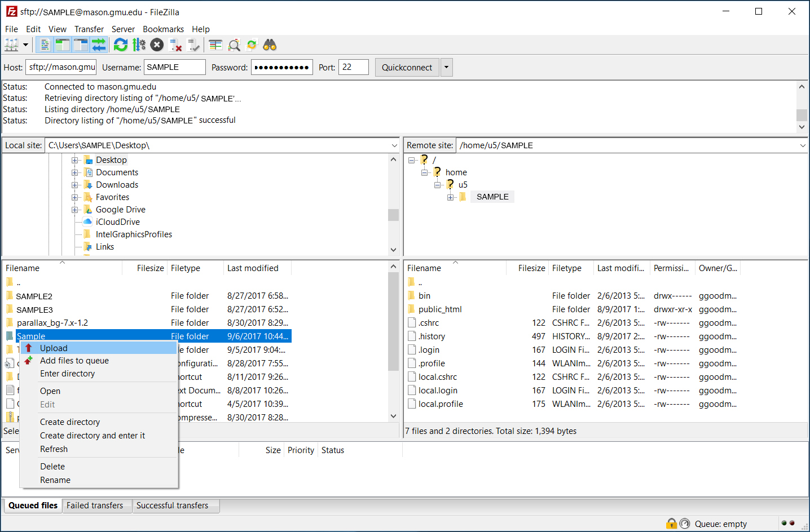Click the Quickconnect button
Image resolution: width=810 pixels, height=532 pixels.
[x=407, y=68]
